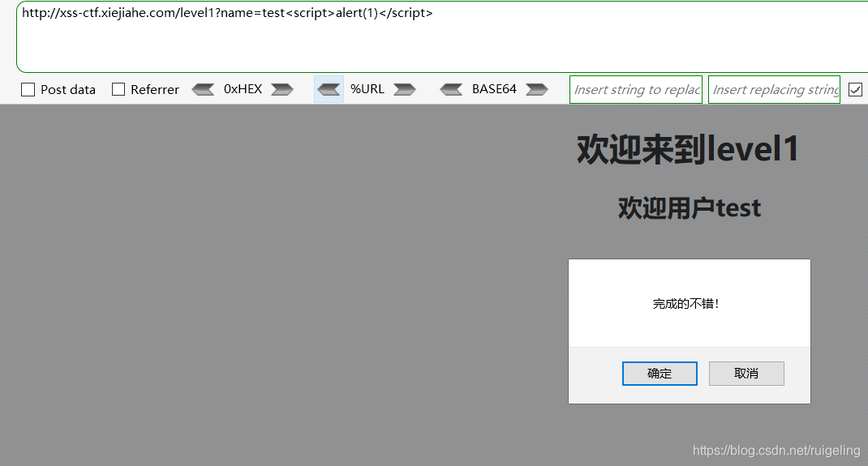Click the BASE64 decode left arrow
Screen dimensions: 868x466
coord(451,89)
